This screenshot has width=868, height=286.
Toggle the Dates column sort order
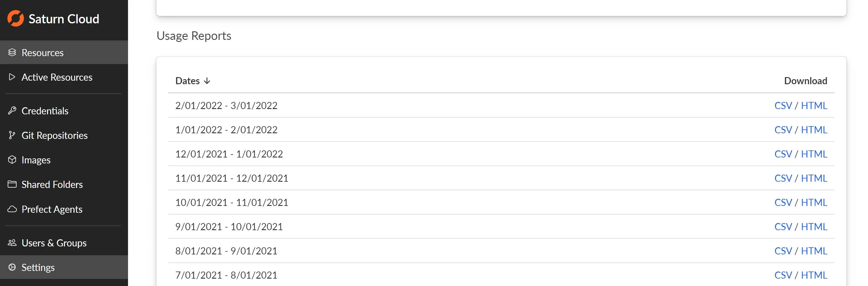207,81
